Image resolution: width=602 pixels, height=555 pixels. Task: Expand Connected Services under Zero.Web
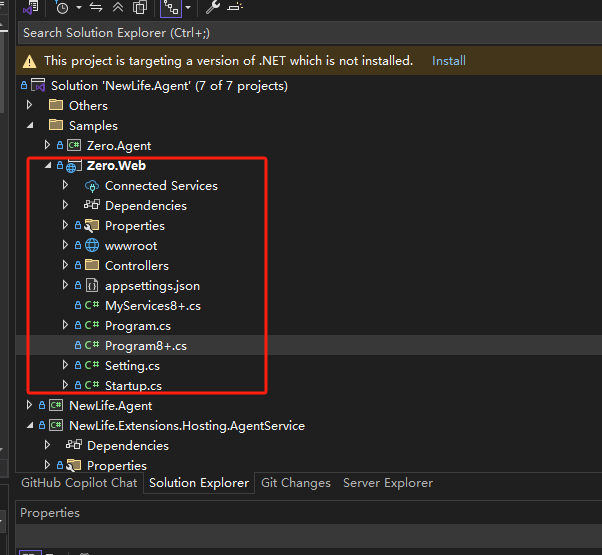coord(65,185)
